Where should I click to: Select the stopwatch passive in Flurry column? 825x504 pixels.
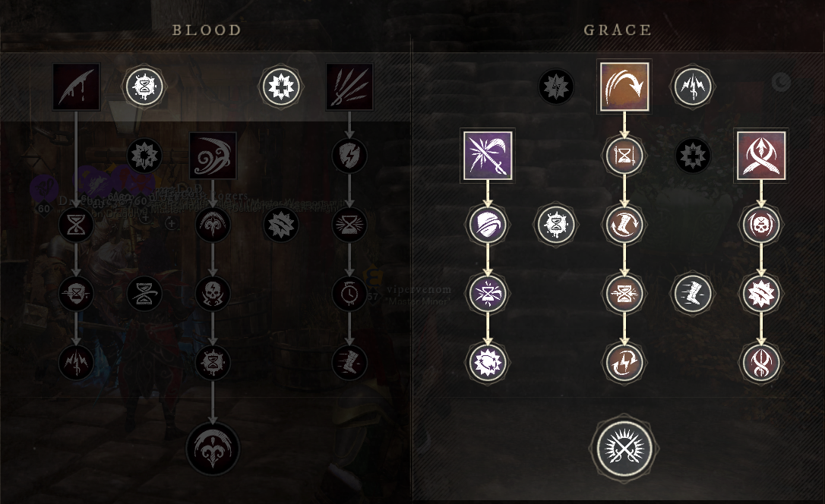tap(349, 293)
